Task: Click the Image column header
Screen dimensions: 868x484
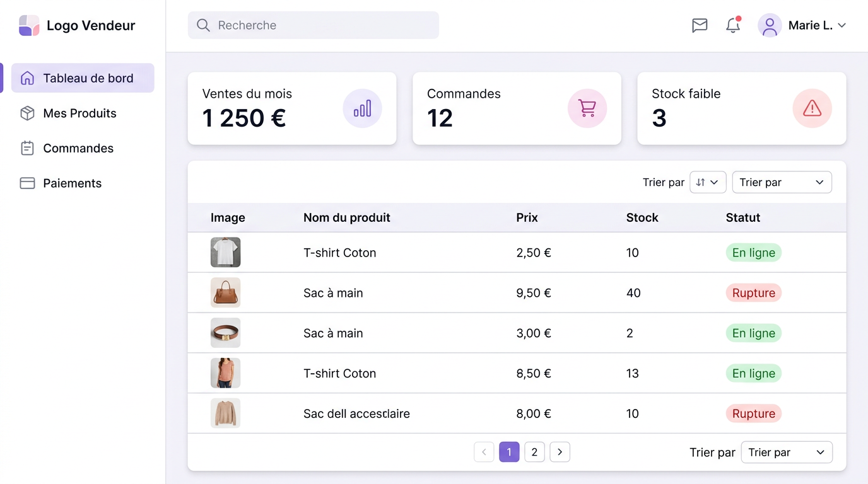Action: click(x=228, y=217)
